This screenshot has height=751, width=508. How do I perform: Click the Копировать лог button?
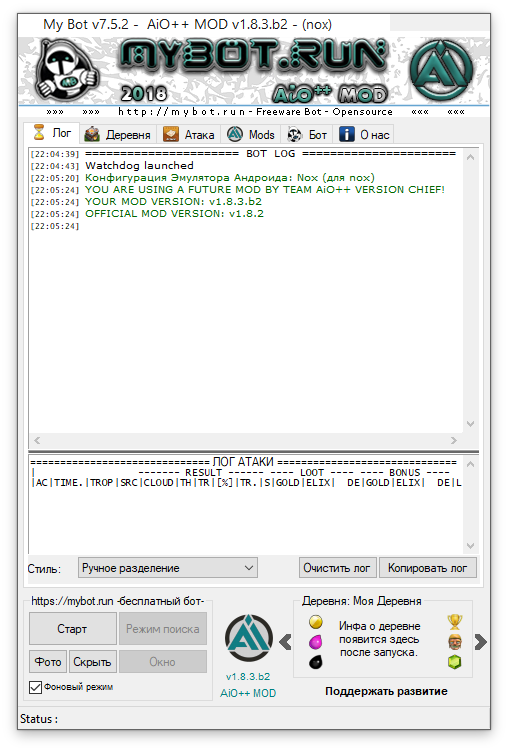427,568
